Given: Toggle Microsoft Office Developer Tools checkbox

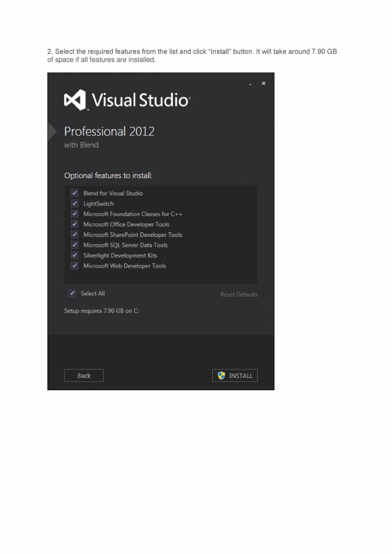Looking at the screenshot, I should tap(75, 224).
